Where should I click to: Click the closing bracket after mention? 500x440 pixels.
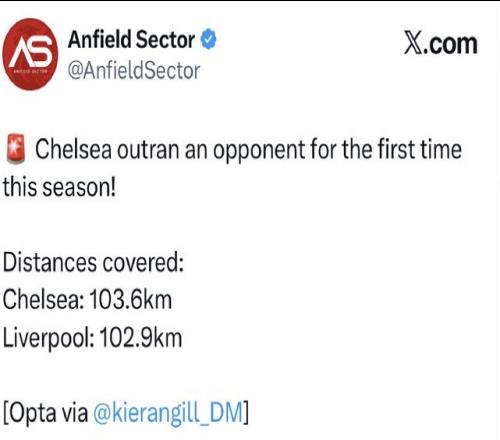[246, 413]
